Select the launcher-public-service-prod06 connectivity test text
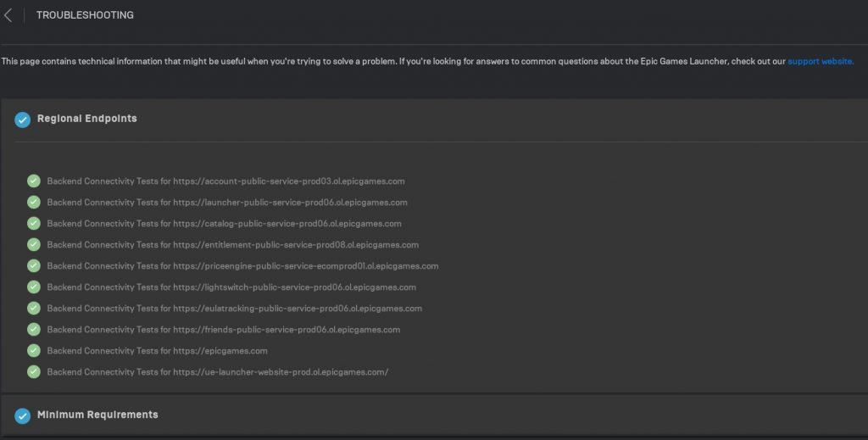This screenshot has height=440, width=868. click(227, 203)
